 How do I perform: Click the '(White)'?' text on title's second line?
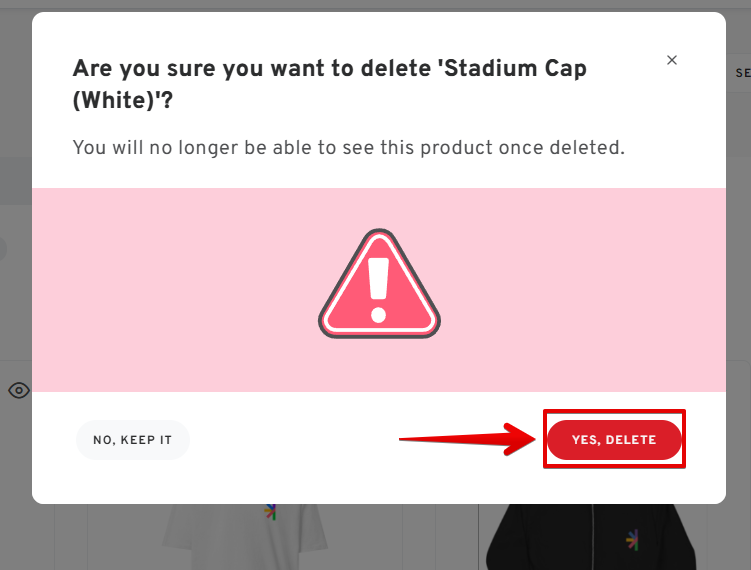click(123, 100)
